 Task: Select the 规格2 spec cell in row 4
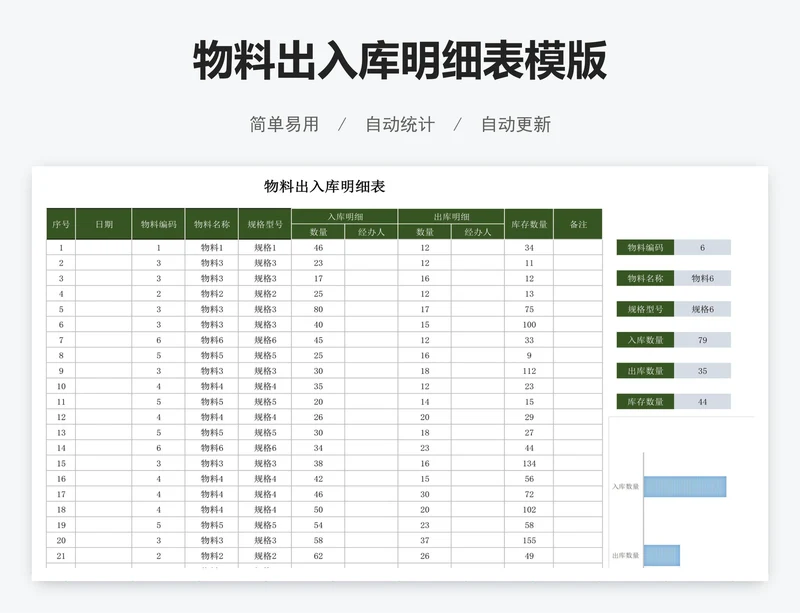click(265, 294)
